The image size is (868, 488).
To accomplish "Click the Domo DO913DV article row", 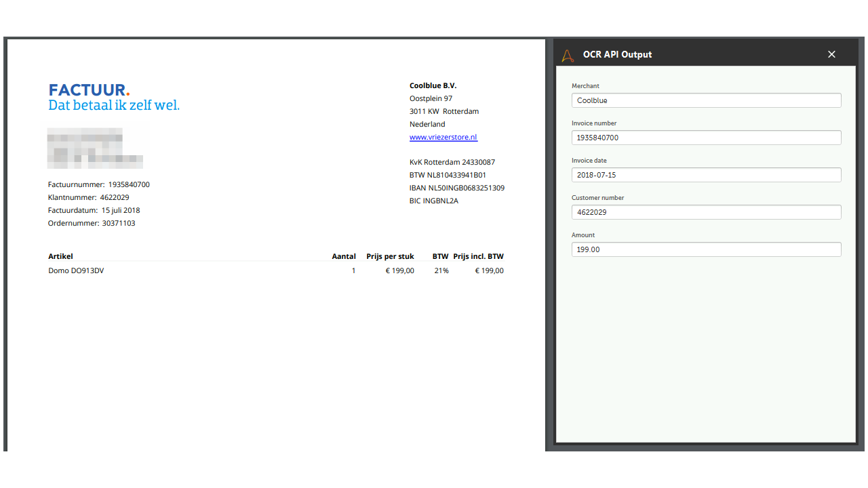I will pyautogui.click(x=276, y=270).
